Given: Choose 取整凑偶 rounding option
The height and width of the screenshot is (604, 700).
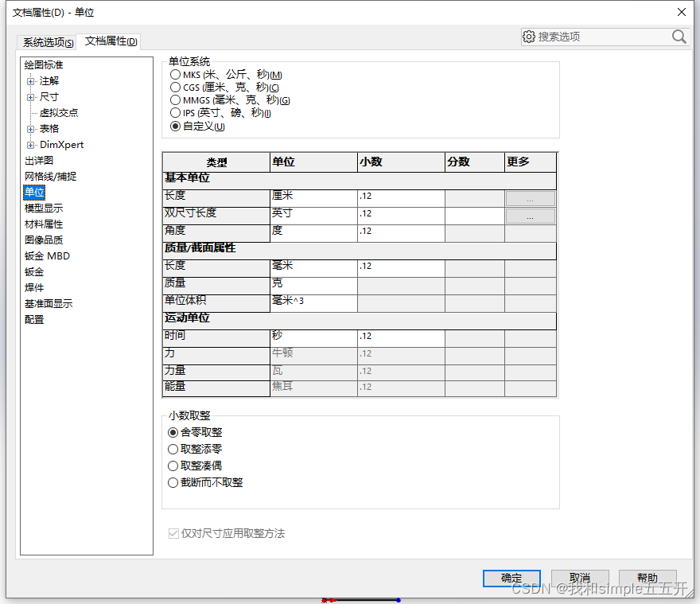Looking at the screenshot, I should point(173,466).
